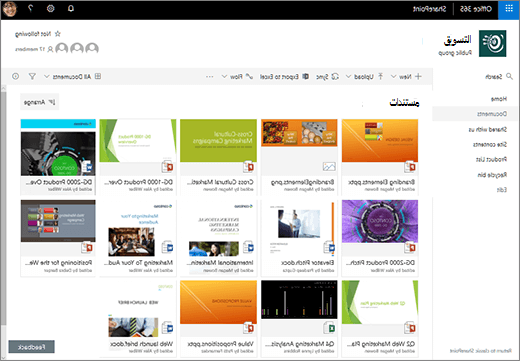
Task: Open Cross Cultural Marketing presentation thumbnail
Action: [218, 141]
